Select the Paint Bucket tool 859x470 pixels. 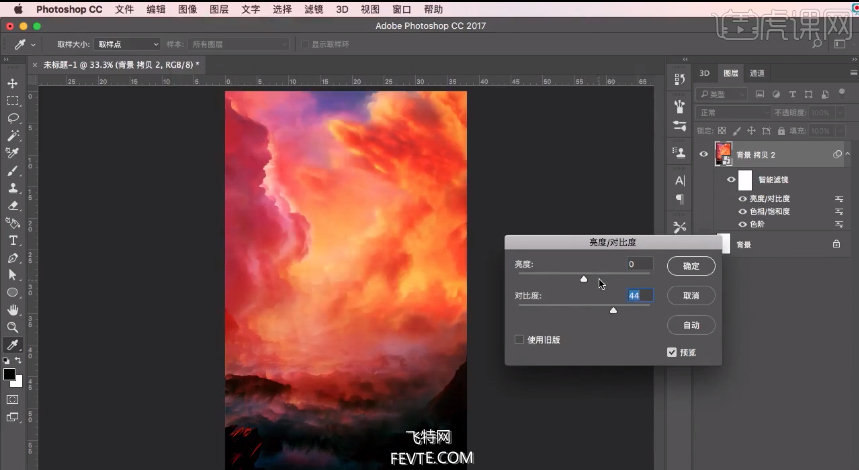tap(12, 223)
